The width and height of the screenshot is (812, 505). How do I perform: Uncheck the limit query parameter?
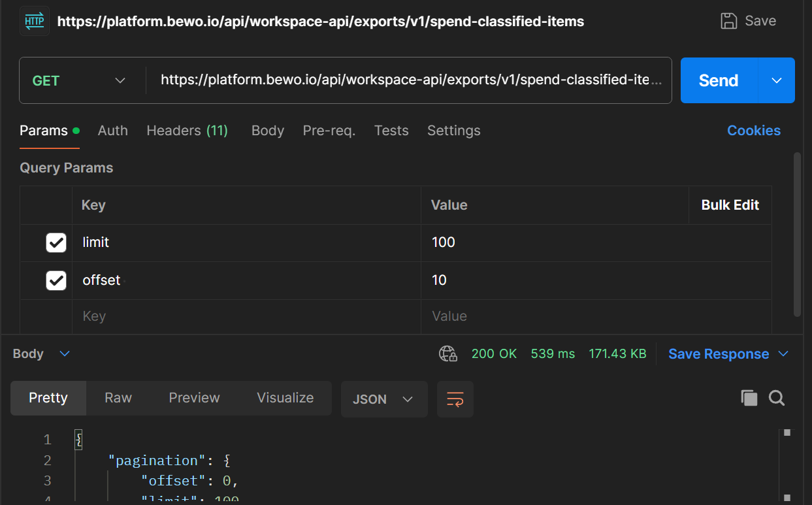click(56, 242)
